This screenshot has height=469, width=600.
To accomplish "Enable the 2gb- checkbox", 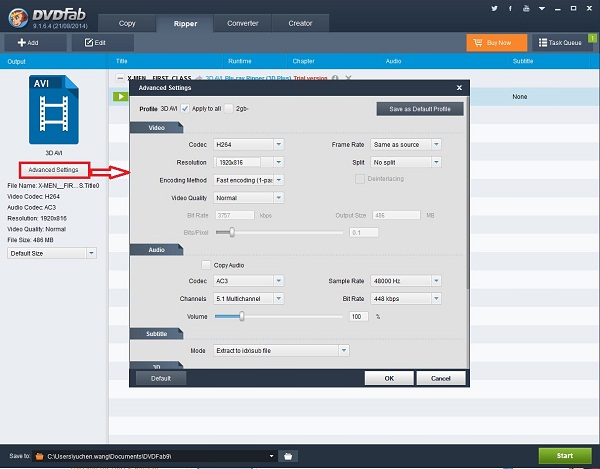I will [x=228, y=109].
